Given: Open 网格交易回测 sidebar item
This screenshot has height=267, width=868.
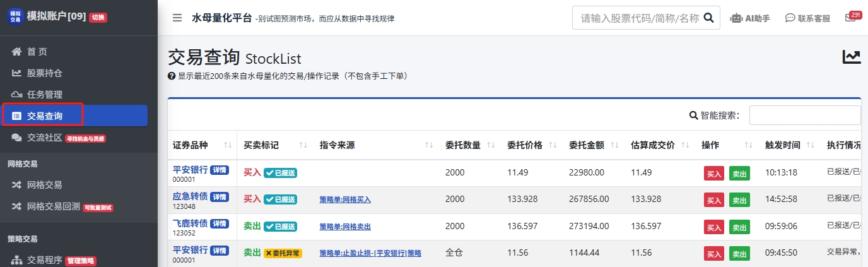Looking at the screenshot, I should (x=53, y=206).
